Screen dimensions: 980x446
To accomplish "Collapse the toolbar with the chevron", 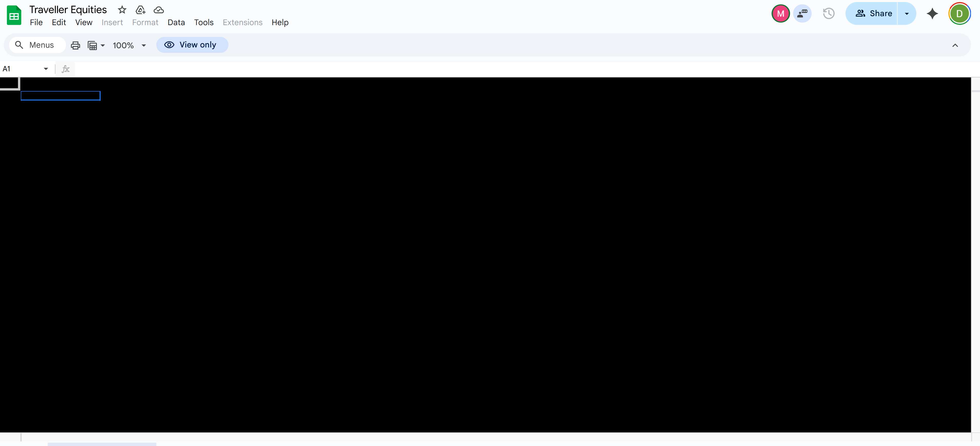I will point(955,45).
